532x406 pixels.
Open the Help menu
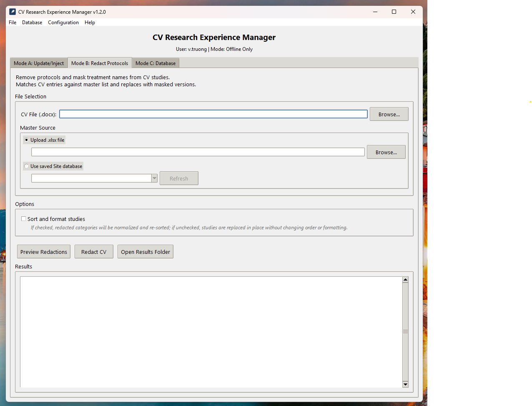(x=90, y=23)
